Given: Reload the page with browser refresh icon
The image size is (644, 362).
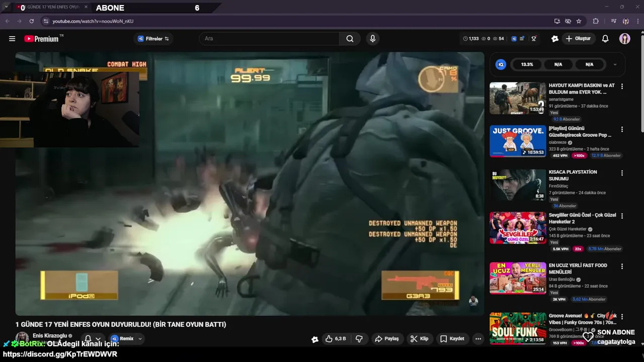Looking at the screenshot, I should 31,21.
